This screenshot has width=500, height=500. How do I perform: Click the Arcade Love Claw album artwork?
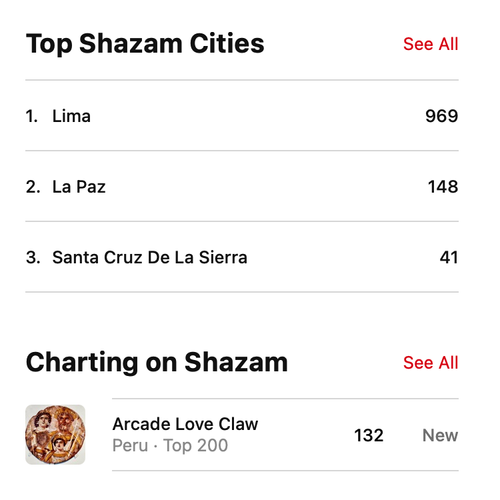coord(55,435)
